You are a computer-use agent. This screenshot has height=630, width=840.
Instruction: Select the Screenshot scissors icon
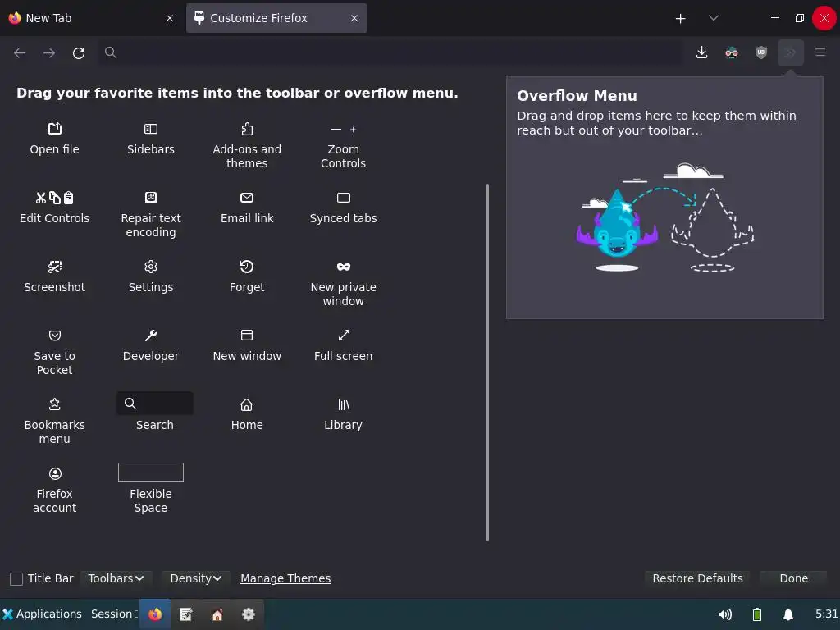[55, 267]
